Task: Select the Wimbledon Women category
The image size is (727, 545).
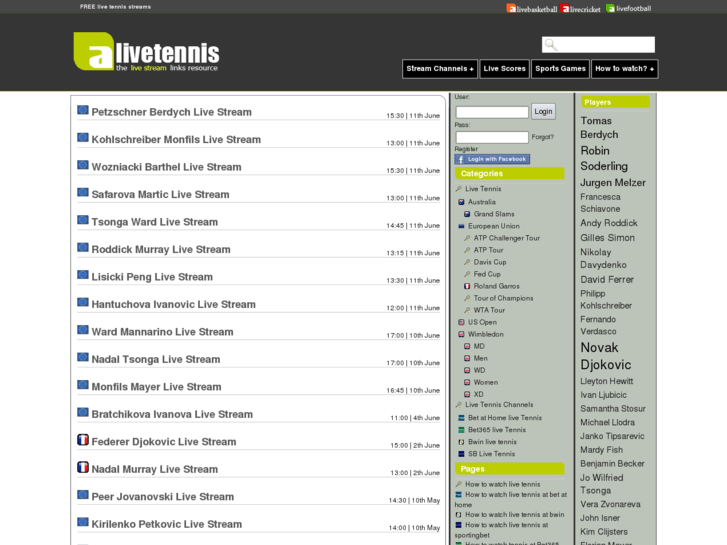Action: (486, 383)
